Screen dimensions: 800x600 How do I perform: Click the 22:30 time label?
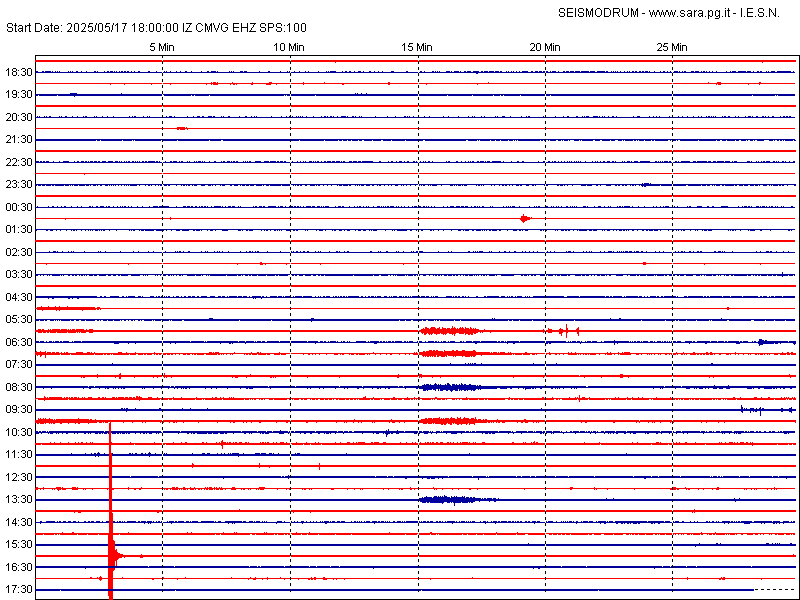coord(19,162)
